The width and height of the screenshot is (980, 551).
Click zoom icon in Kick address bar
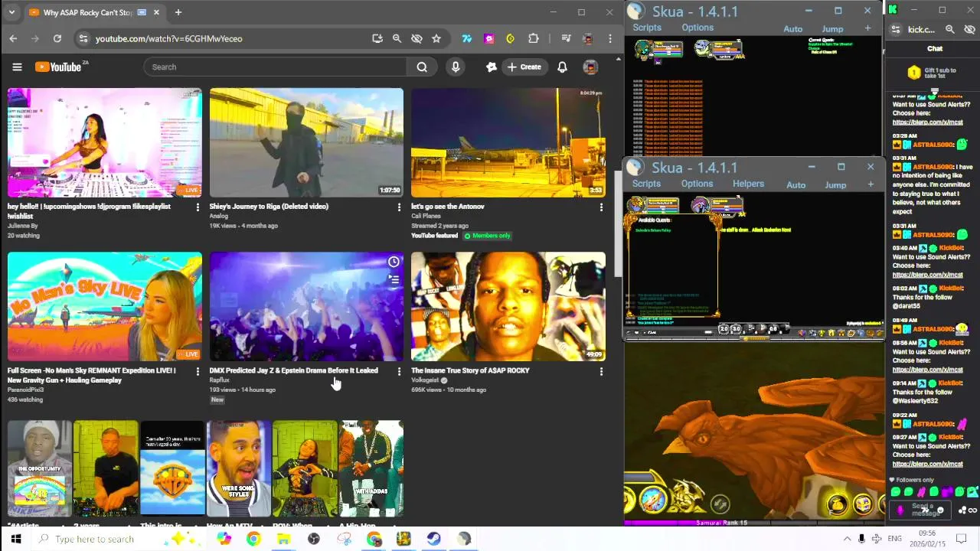[949, 29]
